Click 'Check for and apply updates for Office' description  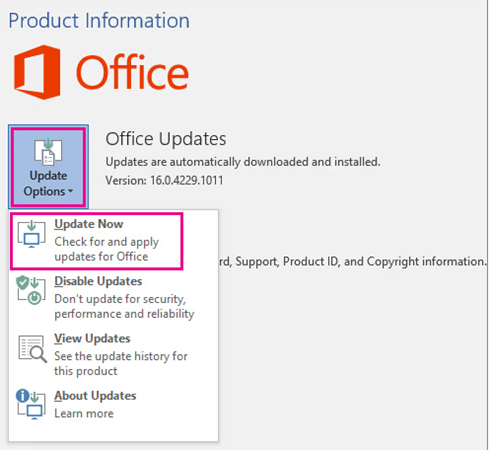click(107, 249)
